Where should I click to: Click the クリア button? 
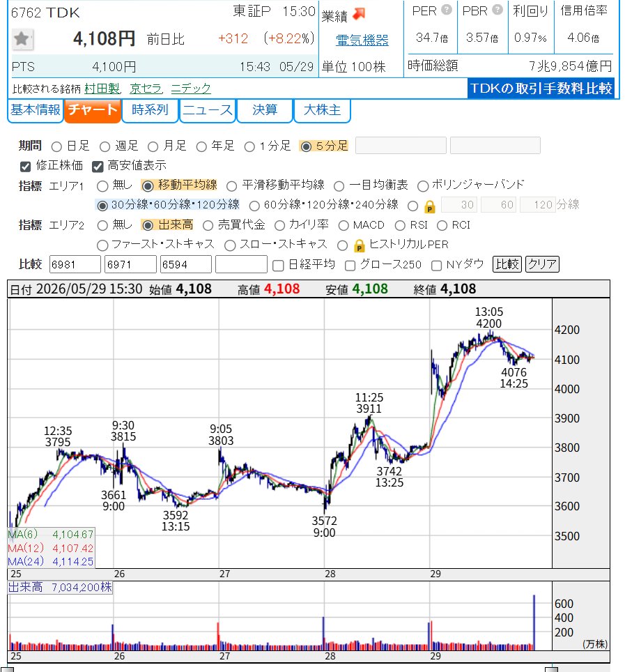click(x=542, y=264)
